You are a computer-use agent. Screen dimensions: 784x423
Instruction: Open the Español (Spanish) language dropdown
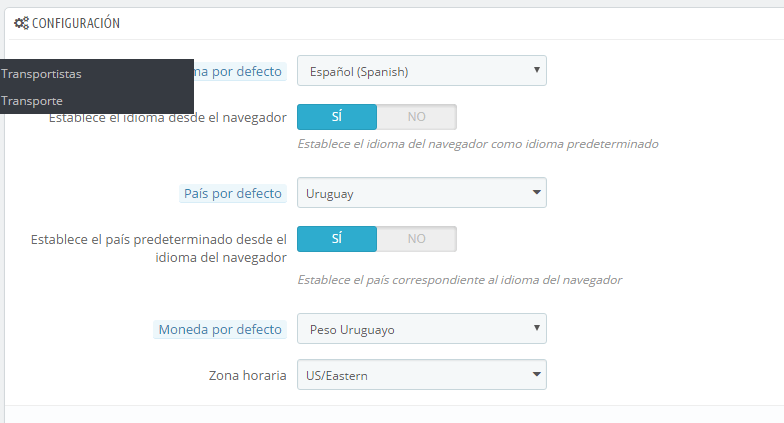pyautogui.click(x=422, y=70)
